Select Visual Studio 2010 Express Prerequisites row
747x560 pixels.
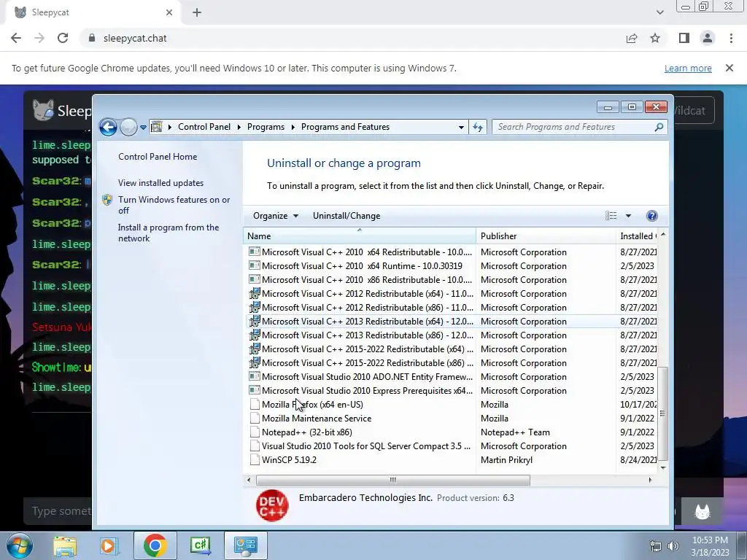[x=452, y=391]
